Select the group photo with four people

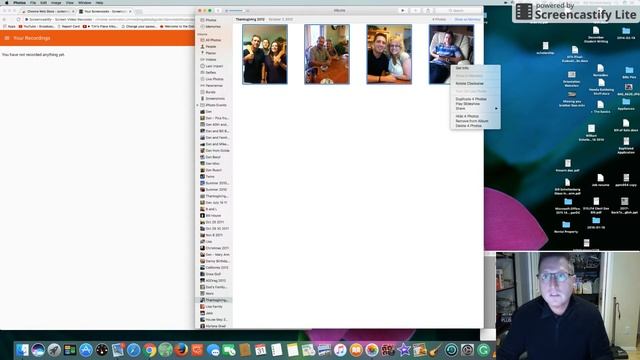(x=265, y=54)
